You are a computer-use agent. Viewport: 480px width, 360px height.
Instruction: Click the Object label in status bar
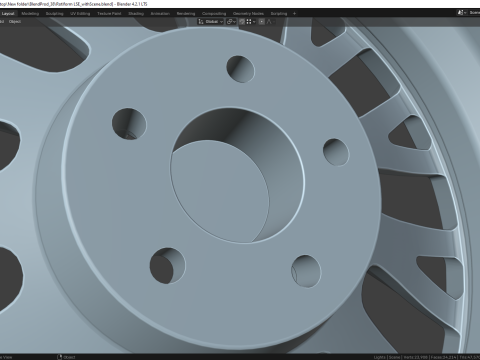(x=69, y=357)
